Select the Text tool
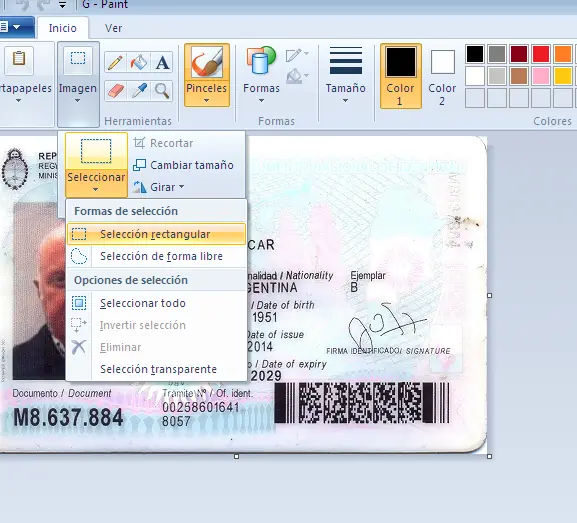The width and height of the screenshot is (577, 523). click(x=162, y=62)
